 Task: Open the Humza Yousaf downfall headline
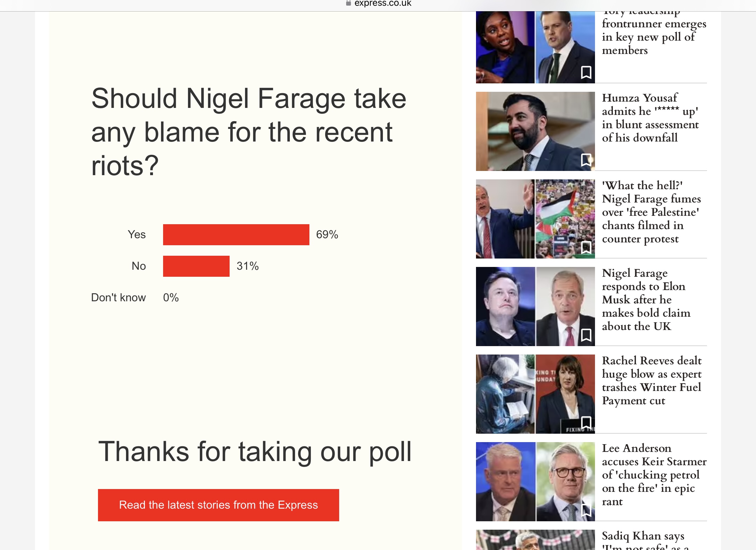coord(650,118)
